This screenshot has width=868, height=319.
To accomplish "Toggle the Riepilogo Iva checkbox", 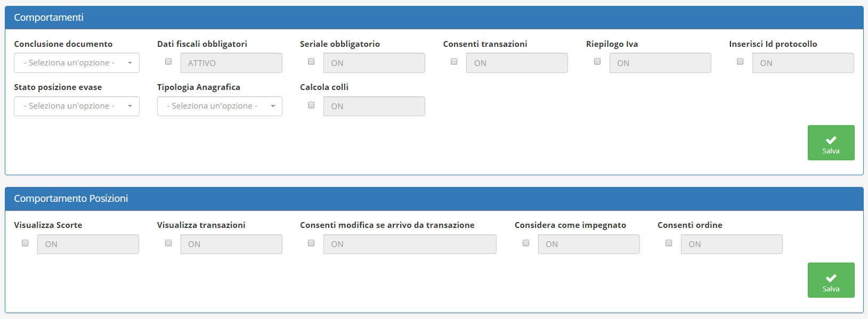I will [597, 61].
